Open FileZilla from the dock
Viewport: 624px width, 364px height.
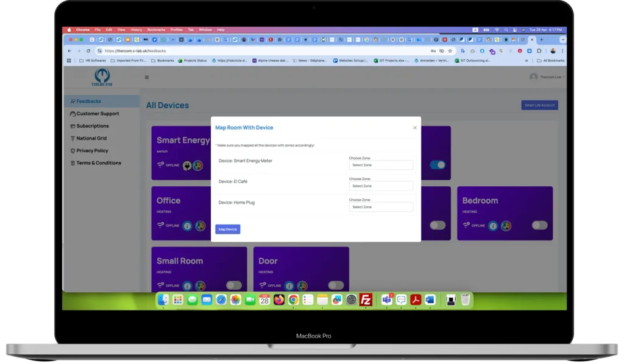pos(366,300)
